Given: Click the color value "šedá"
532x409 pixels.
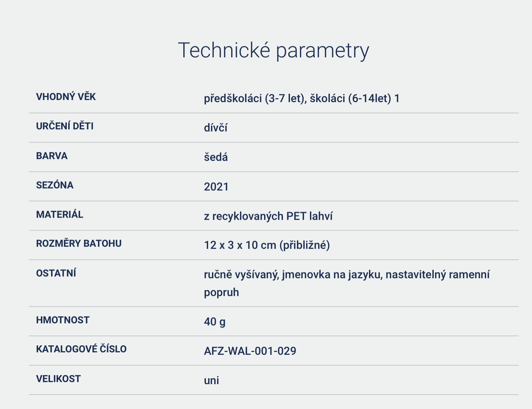Looking at the screenshot, I should (x=216, y=157).
